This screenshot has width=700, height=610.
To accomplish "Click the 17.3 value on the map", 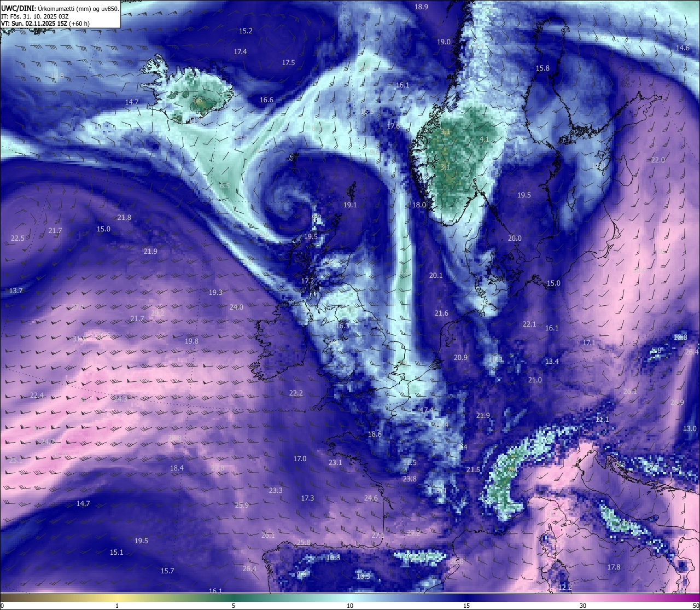I will 307,498.
